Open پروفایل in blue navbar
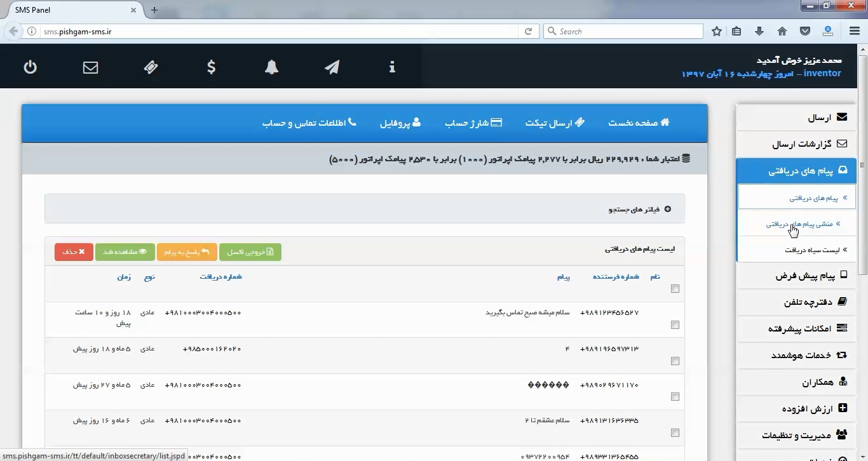Viewport: 868px width, 461px height. (x=400, y=123)
